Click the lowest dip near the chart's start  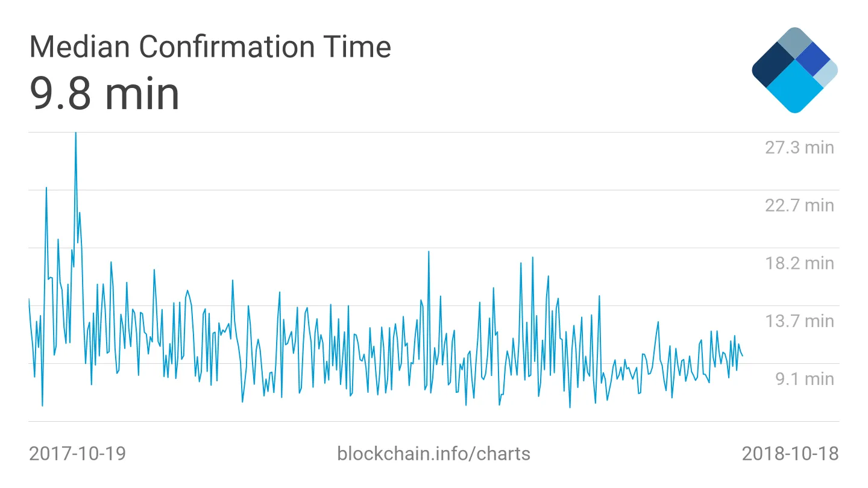[x=42, y=405]
